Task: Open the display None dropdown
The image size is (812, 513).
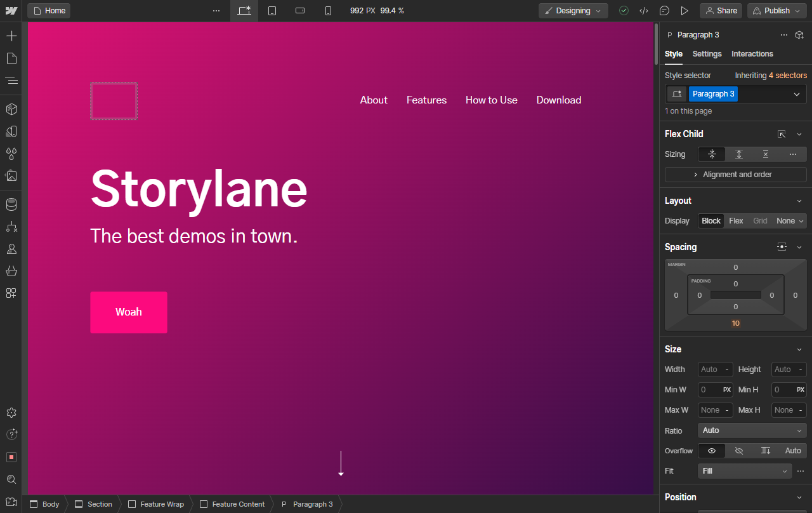Action: tap(790, 221)
